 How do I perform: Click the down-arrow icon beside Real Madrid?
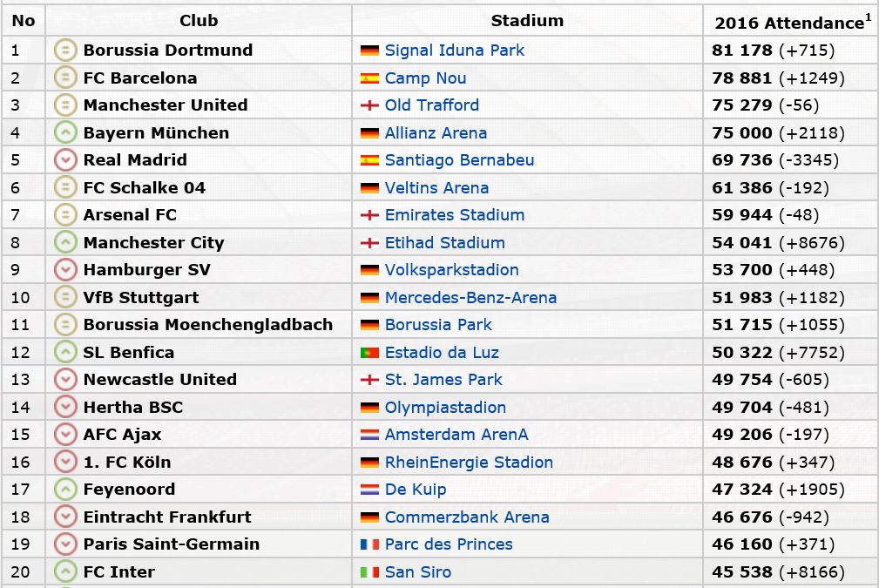(x=65, y=160)
